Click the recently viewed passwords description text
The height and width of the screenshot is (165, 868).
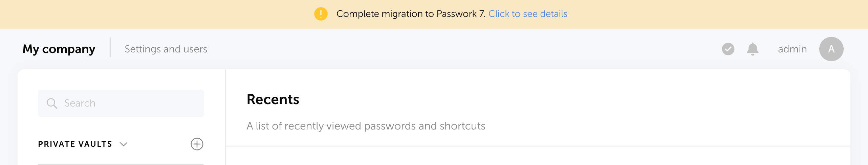(366, 126)
